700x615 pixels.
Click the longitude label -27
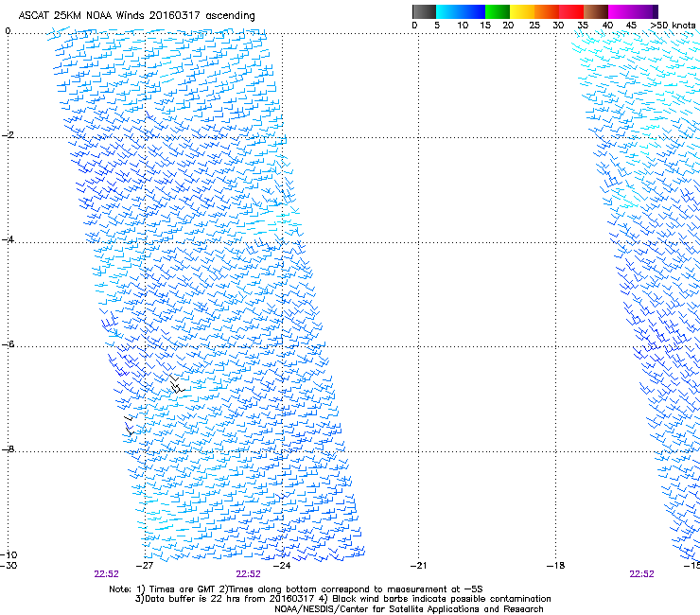(x=145, y=566)
